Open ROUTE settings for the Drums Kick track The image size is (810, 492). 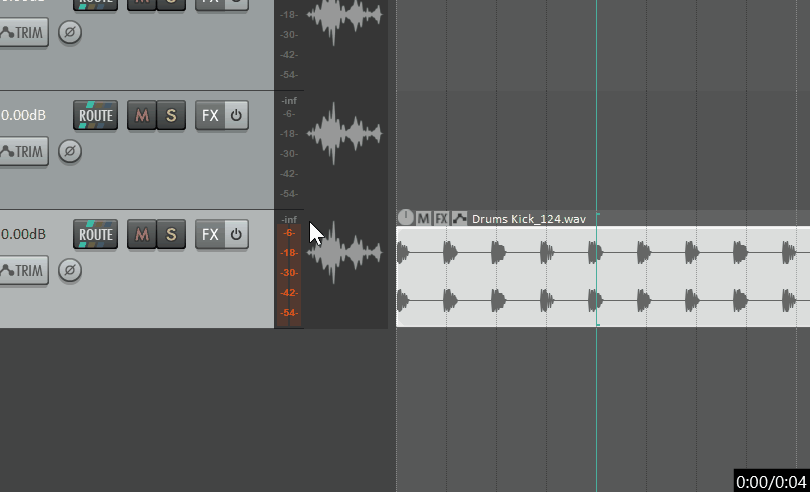click(96, 235)
